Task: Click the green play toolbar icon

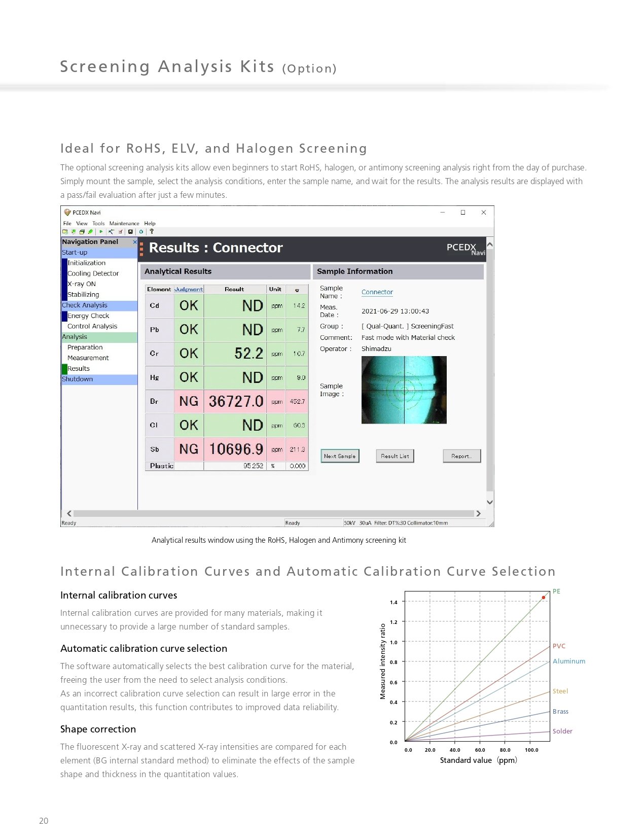Action: 101,232
